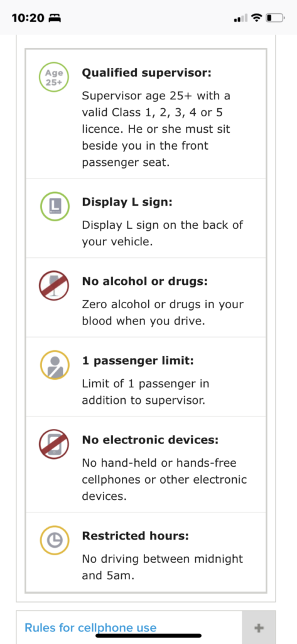Tap the bed sleep focus icon
297x644 pixels.
click(x=55, y=18)
